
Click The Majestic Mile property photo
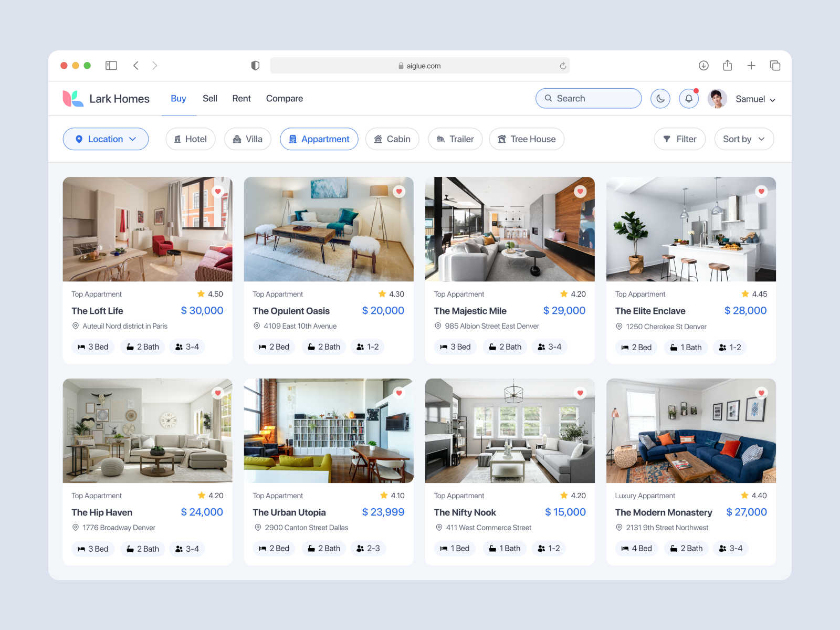[x=509, y=229]
